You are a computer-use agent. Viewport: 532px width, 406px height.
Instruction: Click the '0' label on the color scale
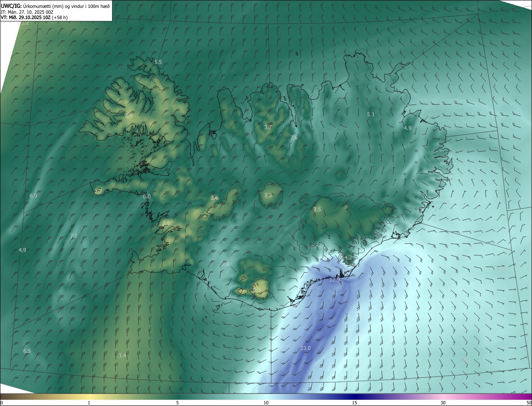[2, 403]
